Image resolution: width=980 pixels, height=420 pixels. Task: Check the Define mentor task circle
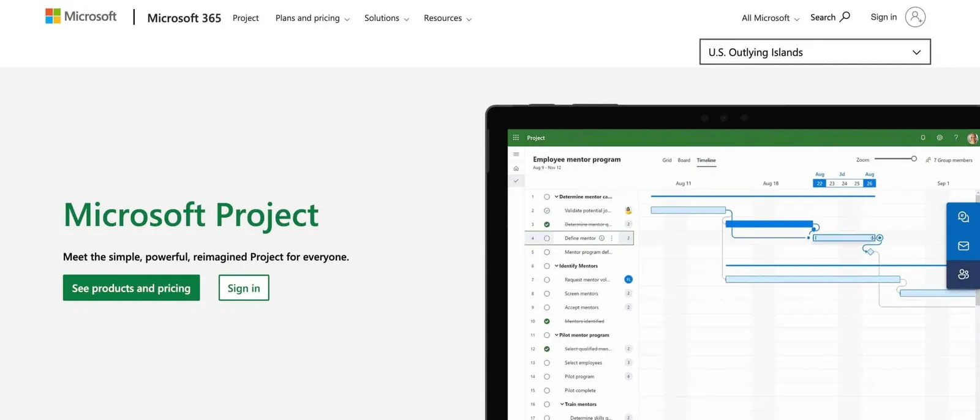547,238
